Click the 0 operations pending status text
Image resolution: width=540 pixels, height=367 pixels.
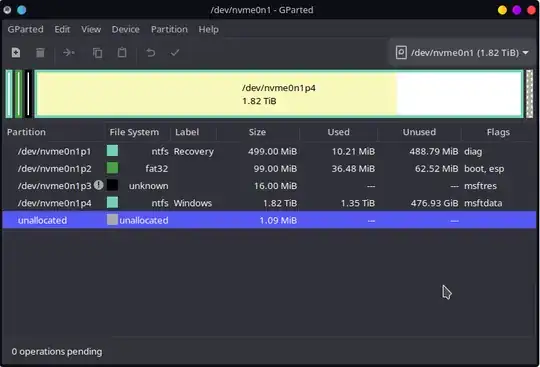click(x=57, y=352)
